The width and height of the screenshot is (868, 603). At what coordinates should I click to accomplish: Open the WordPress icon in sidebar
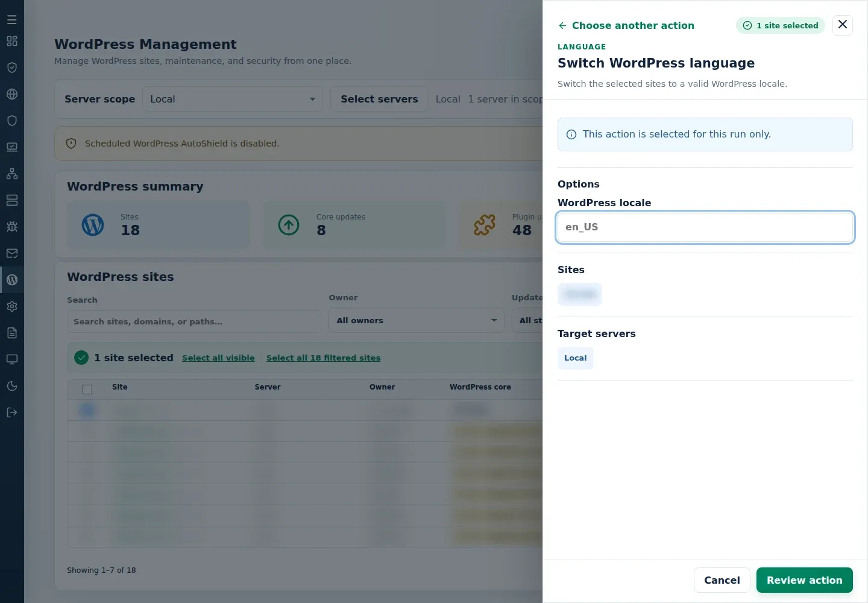[x=12, y=280]
